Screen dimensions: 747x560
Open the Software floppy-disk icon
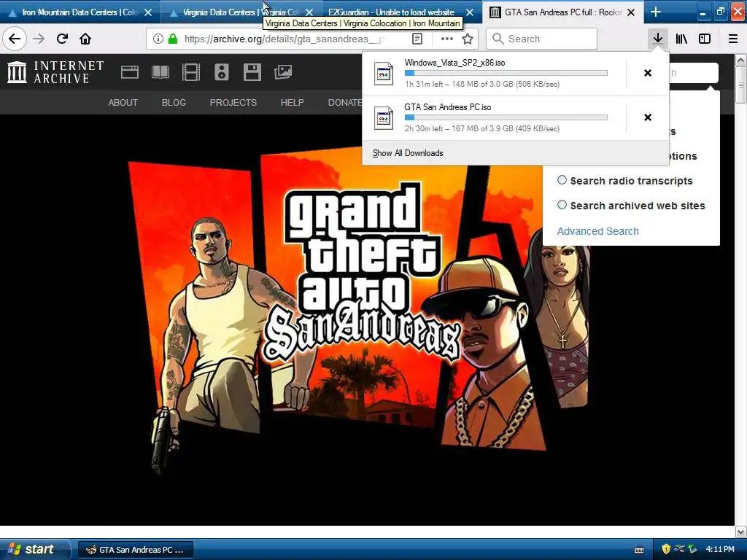tap(252, 72)
